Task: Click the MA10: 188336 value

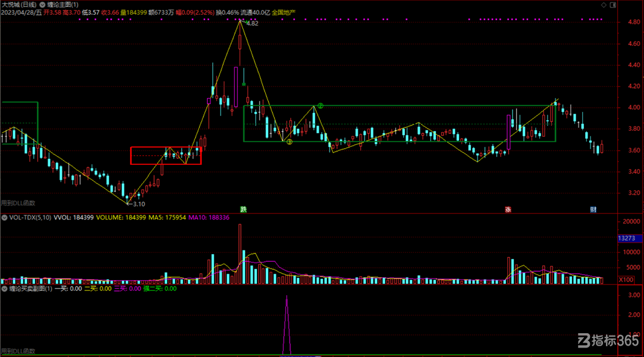Action: click(209, 218)
